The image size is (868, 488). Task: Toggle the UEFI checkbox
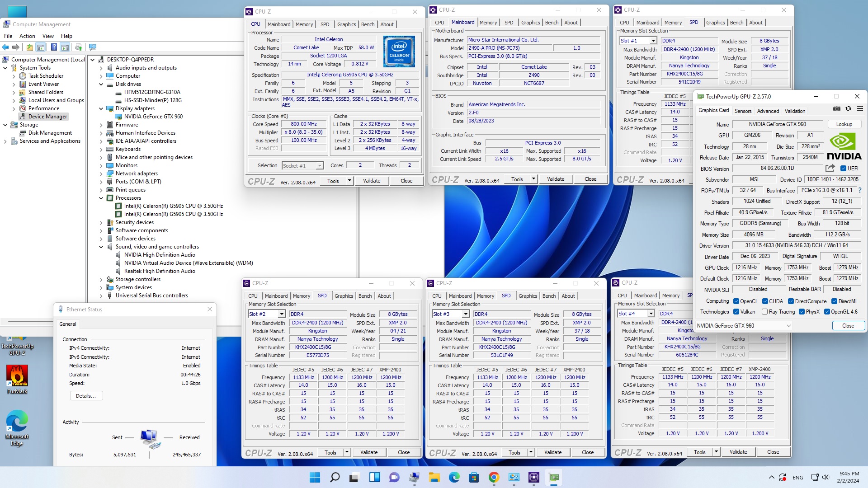coord(843,169)
